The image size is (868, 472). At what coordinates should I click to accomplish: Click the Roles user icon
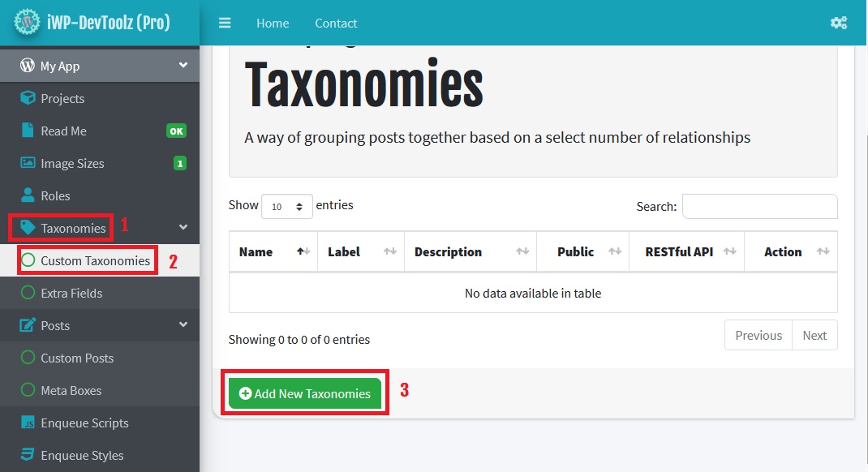[x=28, y=195]
